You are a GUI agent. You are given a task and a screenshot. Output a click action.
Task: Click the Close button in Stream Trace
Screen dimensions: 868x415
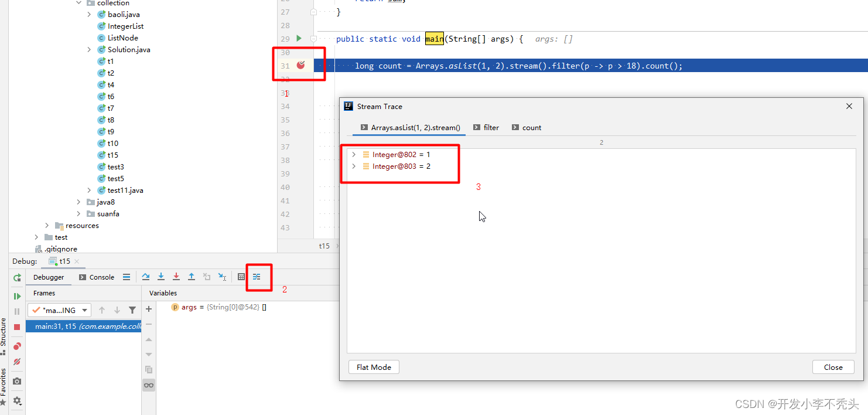pyautogui.click(x=833, y=367)
